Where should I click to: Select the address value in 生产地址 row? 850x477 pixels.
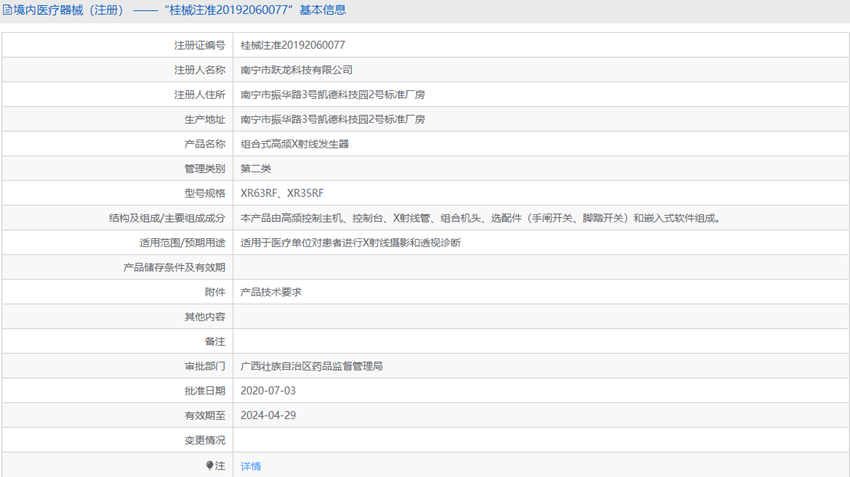pyautogui.click(x=333, y=119)
